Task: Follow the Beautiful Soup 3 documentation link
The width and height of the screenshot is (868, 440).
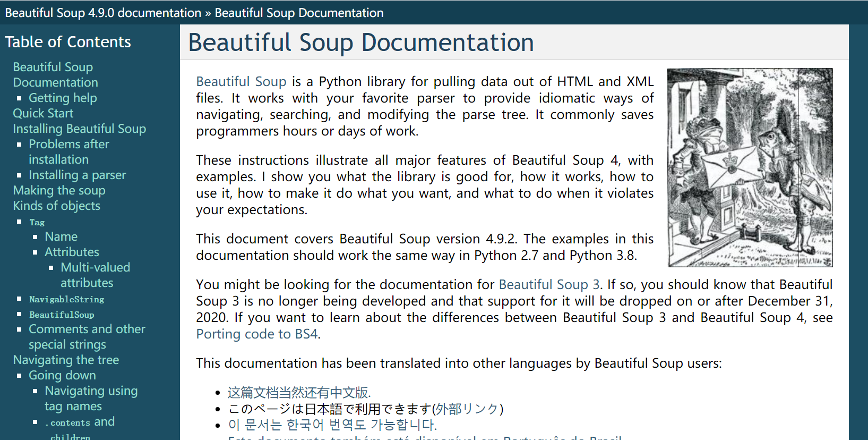Action: pos(549,284)
